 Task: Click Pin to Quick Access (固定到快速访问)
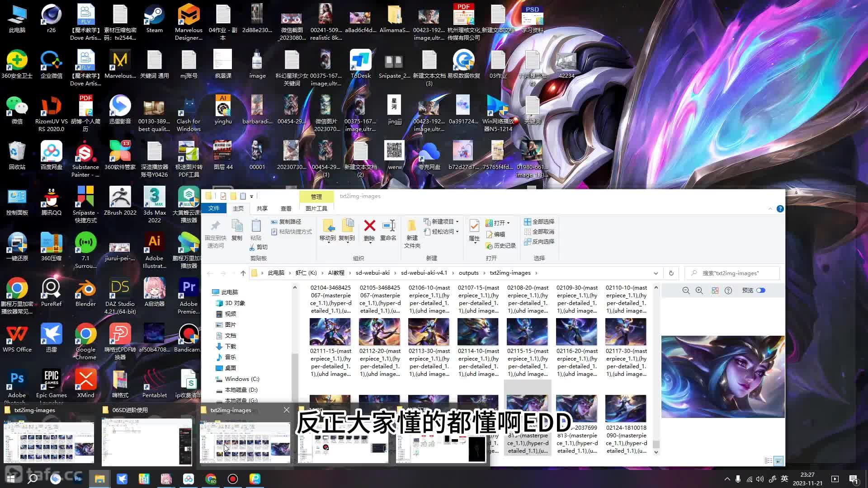[x=216, y=234]
